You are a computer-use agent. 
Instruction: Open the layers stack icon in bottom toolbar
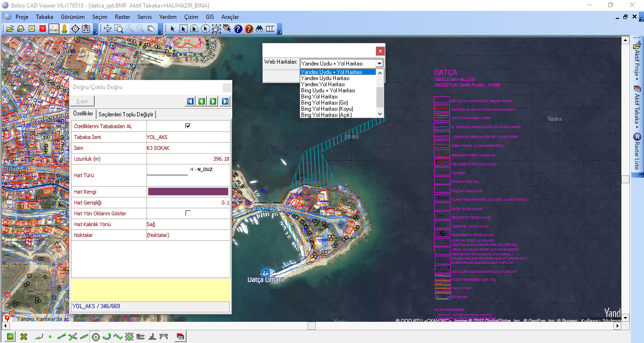coord(181,336)
